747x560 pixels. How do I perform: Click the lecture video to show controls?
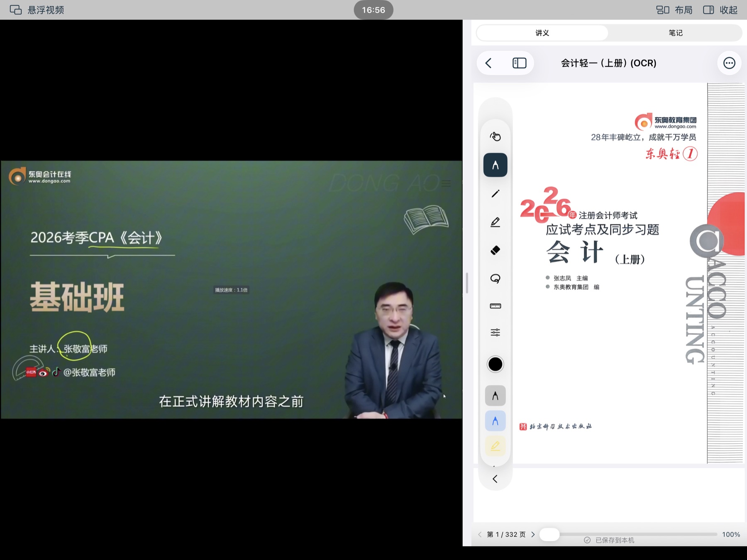pyautogui.click(x=231, y=289)
